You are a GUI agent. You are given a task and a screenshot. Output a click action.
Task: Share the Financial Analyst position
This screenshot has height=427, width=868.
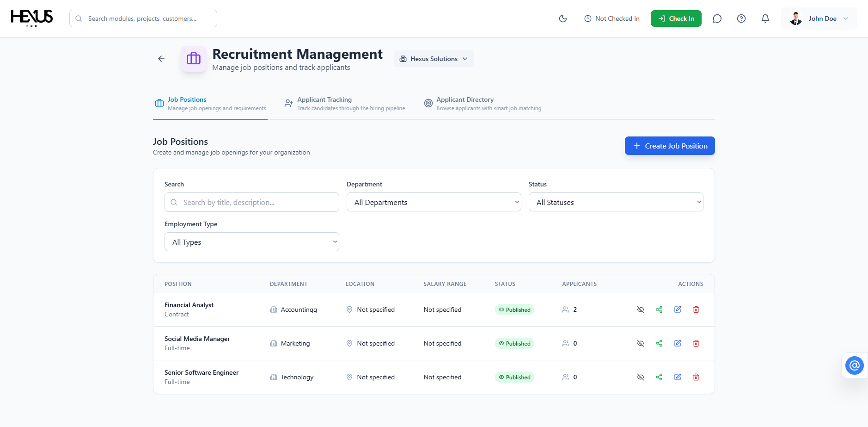pos(659,309)
